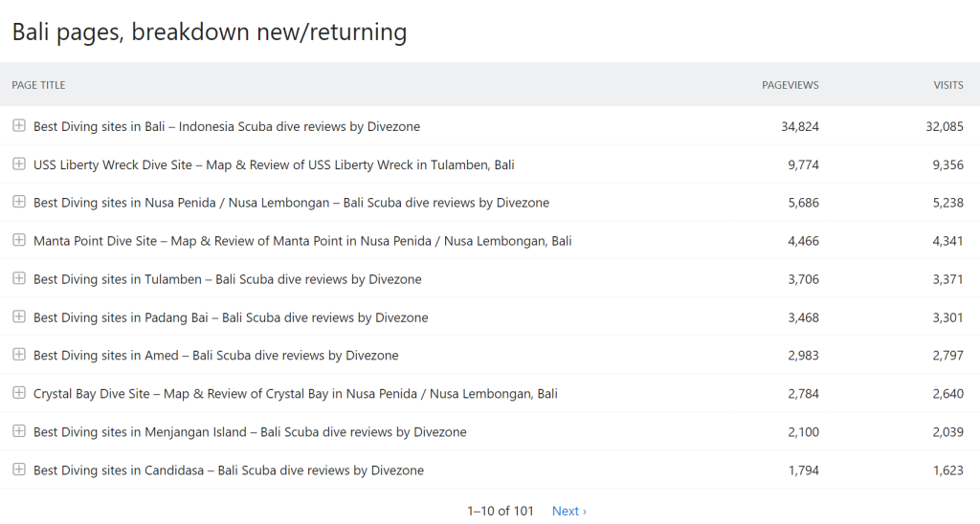Click the plus icon for Tulamben row
Screen dimensions: 980x524
[x=18, y=278]
